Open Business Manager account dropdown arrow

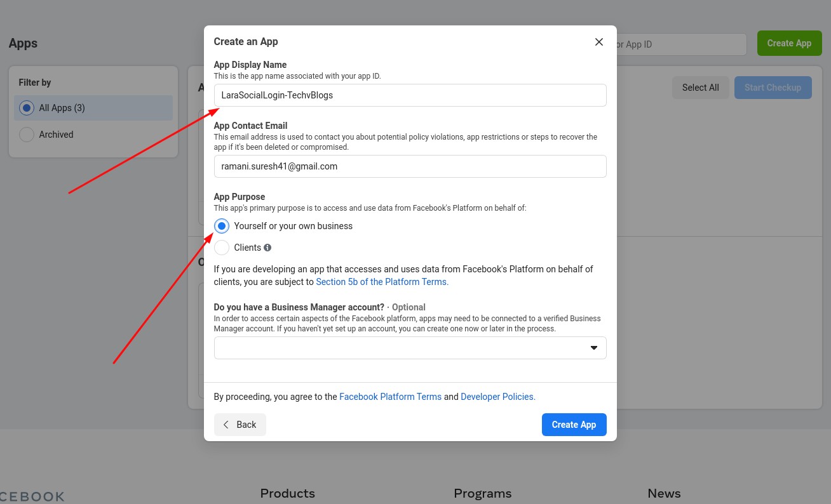click(x=594, y=348)
